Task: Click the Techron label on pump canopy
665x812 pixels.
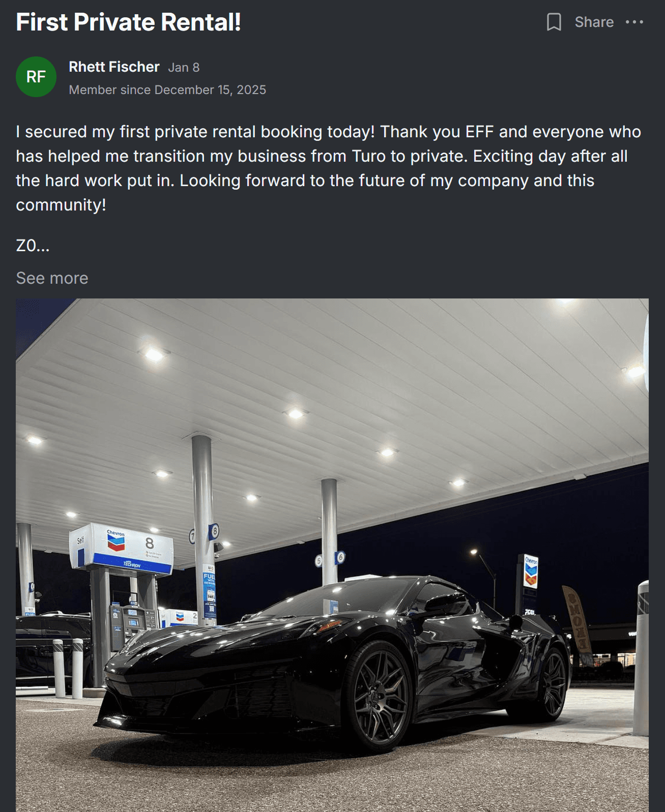Action: coord(132,564)
